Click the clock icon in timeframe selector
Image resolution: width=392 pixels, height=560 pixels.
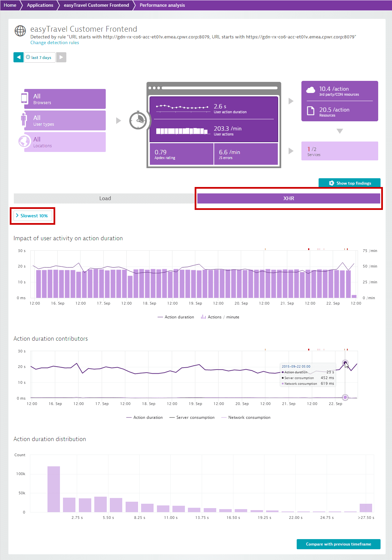(x=28, y=57)
